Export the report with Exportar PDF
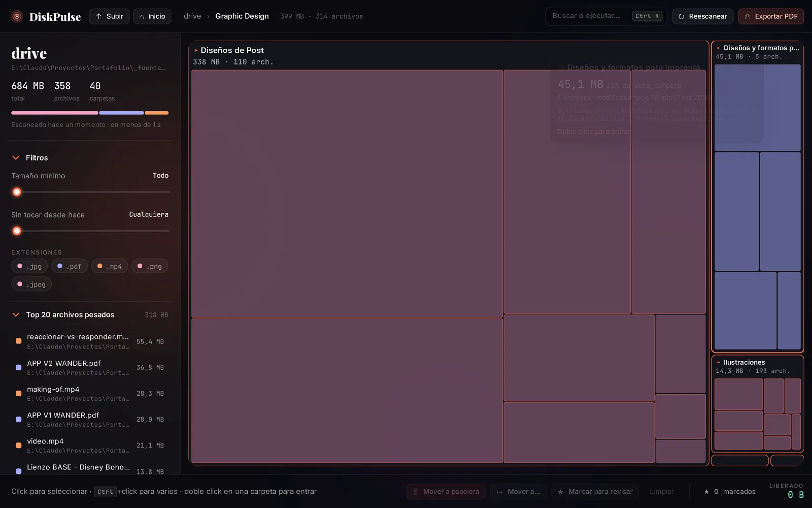The width and height of the screenshot is (812, 508). (x=770, y=16)
